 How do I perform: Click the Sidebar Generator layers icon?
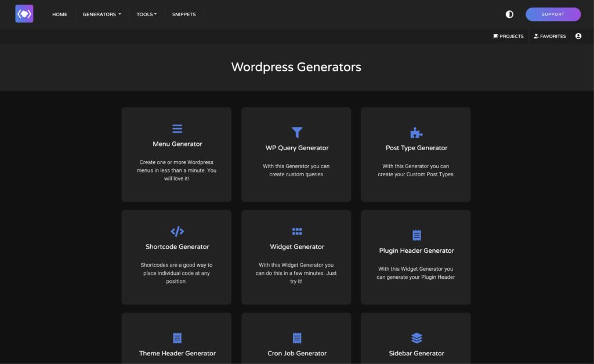tap(416, 337)
